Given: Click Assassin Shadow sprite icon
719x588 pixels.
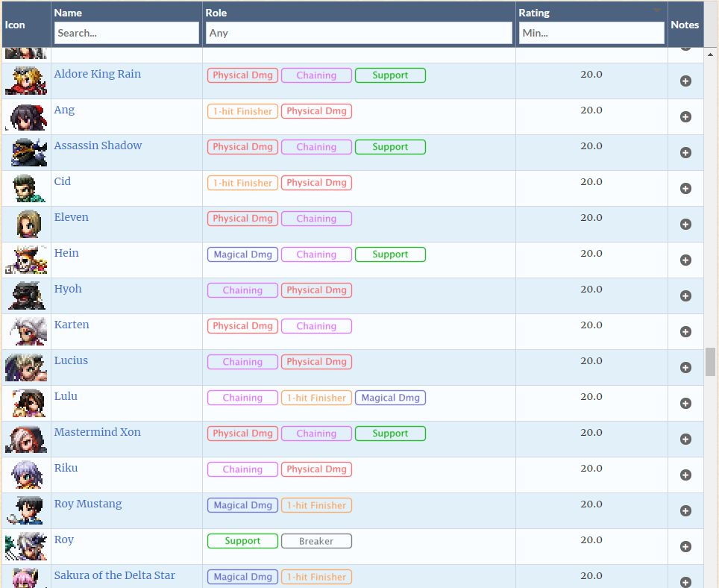Looking at the screenshot, I should tap(28, 152).
